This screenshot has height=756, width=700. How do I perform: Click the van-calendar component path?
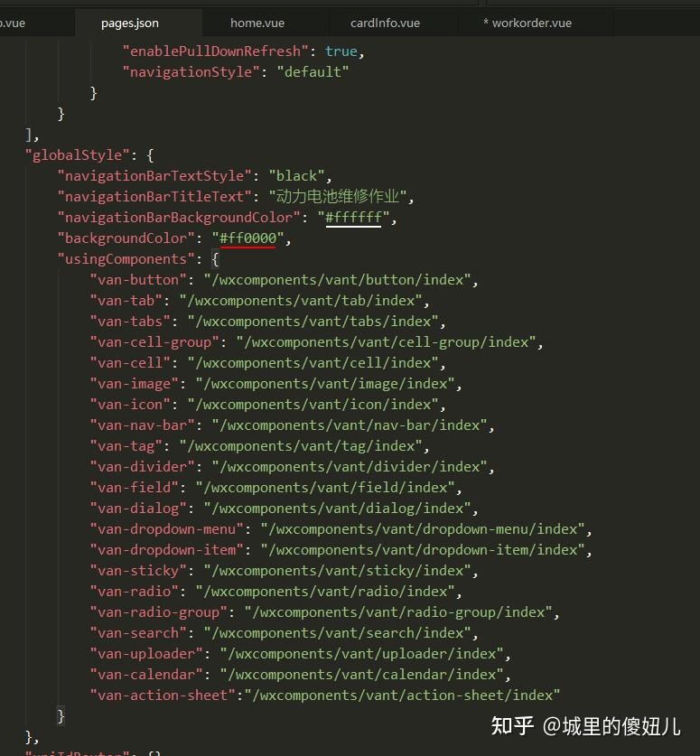361,675
